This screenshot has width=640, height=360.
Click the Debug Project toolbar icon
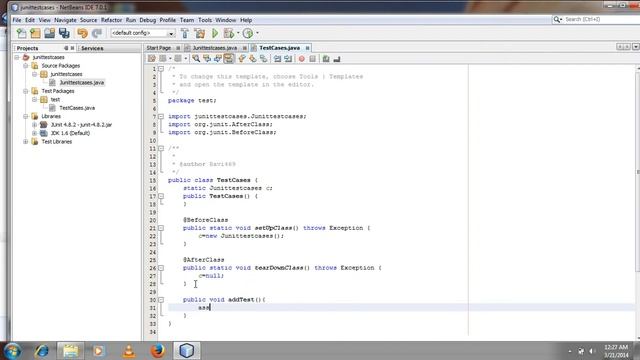pos(229,33)
